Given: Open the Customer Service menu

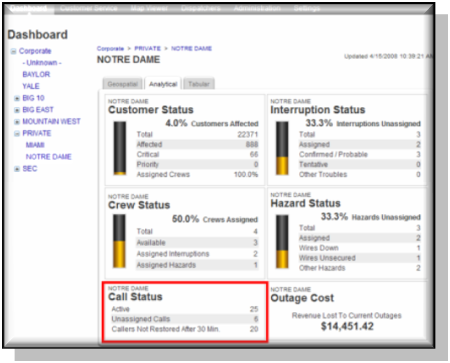Looking at the screenshot, I should pos(88,8).
